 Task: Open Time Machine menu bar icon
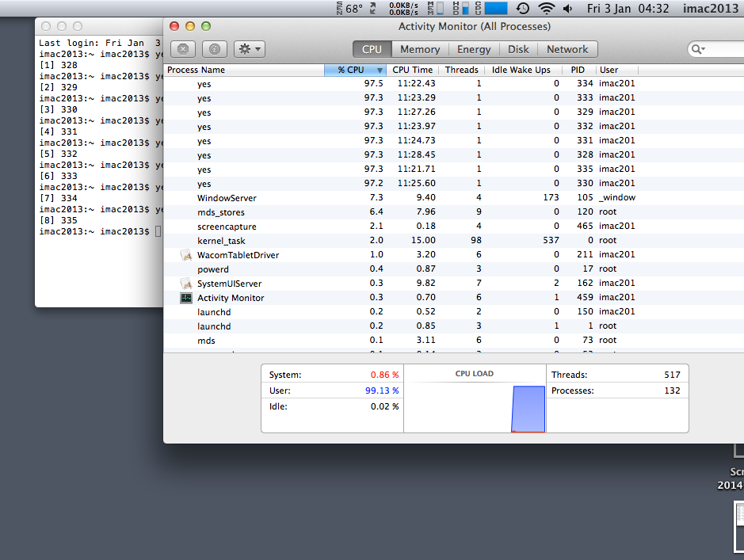tap(522, 8)
